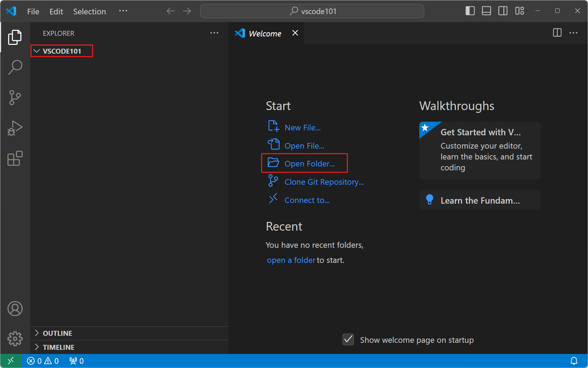Open the Extensions view

[x=15, y=158]
